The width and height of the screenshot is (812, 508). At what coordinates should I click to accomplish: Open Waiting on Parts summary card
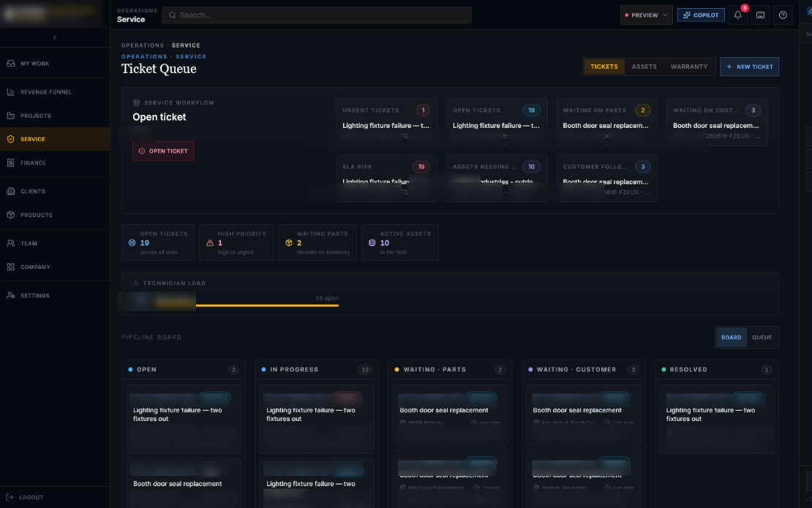606,122
